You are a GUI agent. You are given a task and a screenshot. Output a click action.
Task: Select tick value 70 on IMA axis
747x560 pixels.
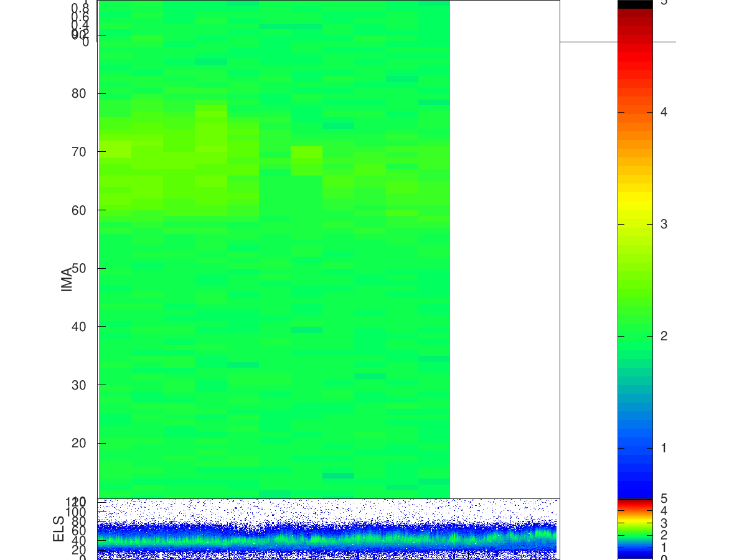(x=79, y=152)
